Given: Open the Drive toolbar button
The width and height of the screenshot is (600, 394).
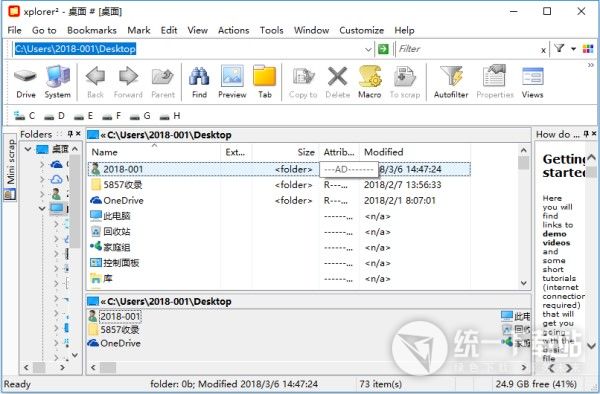Looking at the screenshot, I should click(26, 82).
